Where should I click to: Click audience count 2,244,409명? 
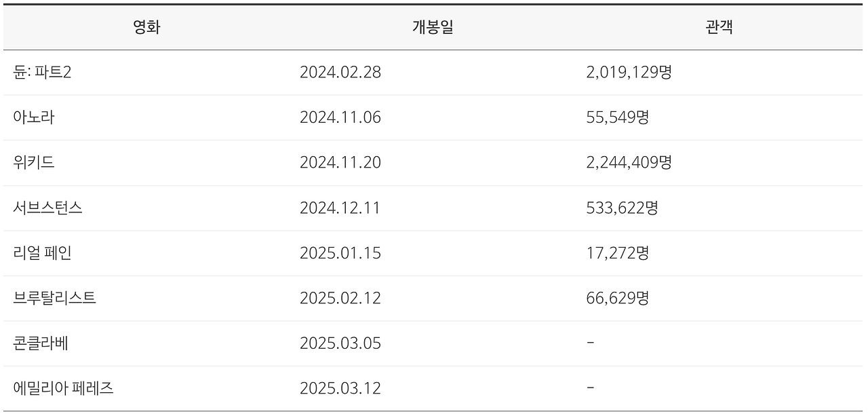click(x=629, y=163)
